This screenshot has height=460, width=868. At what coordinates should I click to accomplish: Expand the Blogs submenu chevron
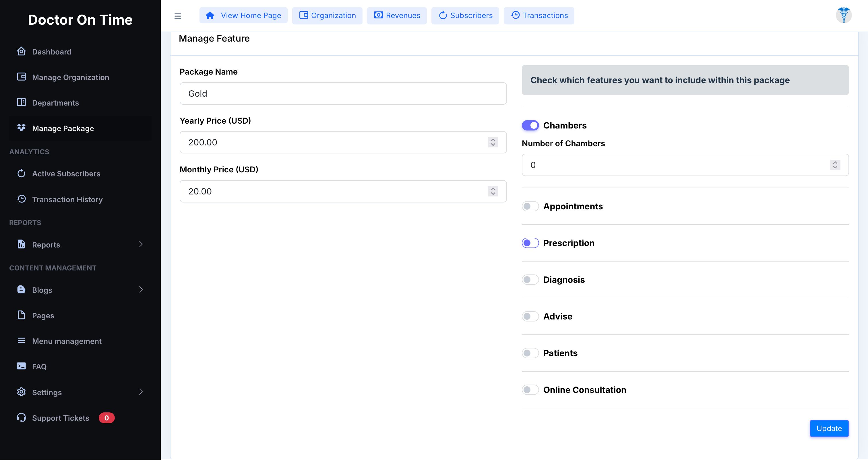click(141, 289)
